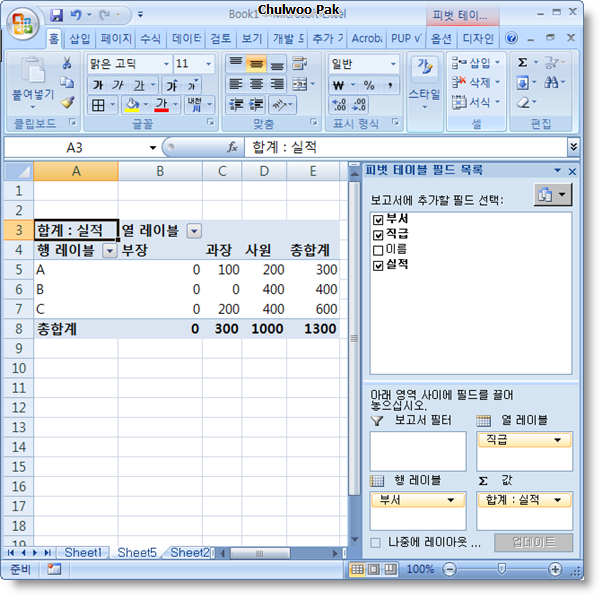
Task: Open 부서 field dropdown in row labels area
Action: point(450,500)
